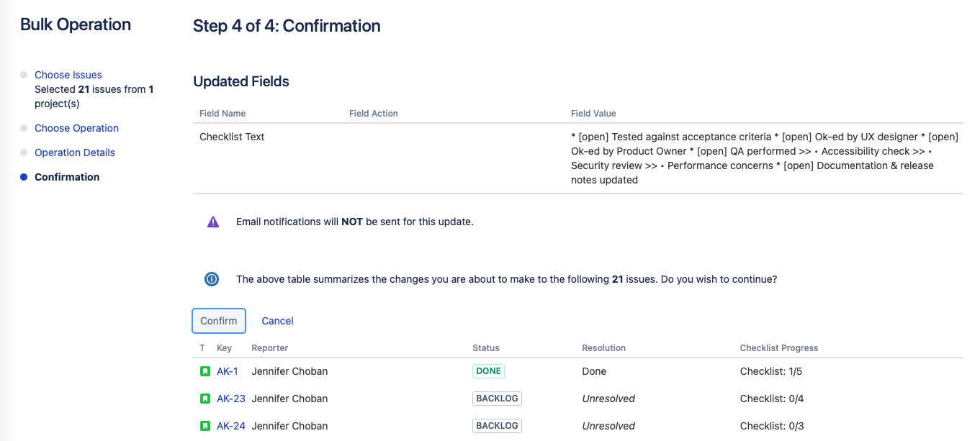Viewport: 980px width, 441px height.
Task: Open issue AK-23
Action: point(231,399)
